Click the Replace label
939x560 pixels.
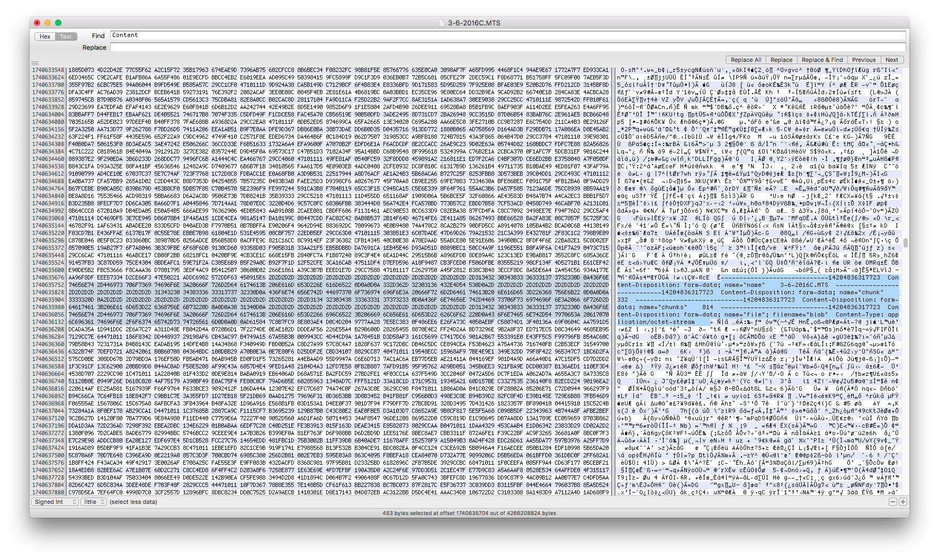point(94,48)
